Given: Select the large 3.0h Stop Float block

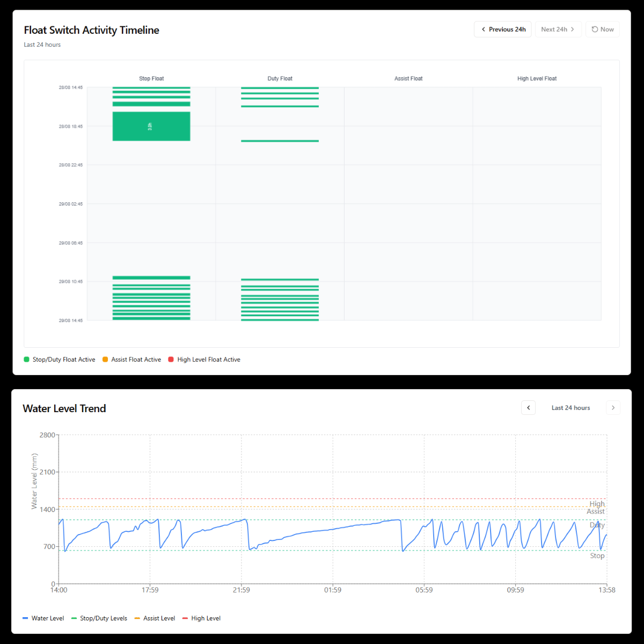Looking at the screenshot, I should pyautogui.click(x=151, y=127).
